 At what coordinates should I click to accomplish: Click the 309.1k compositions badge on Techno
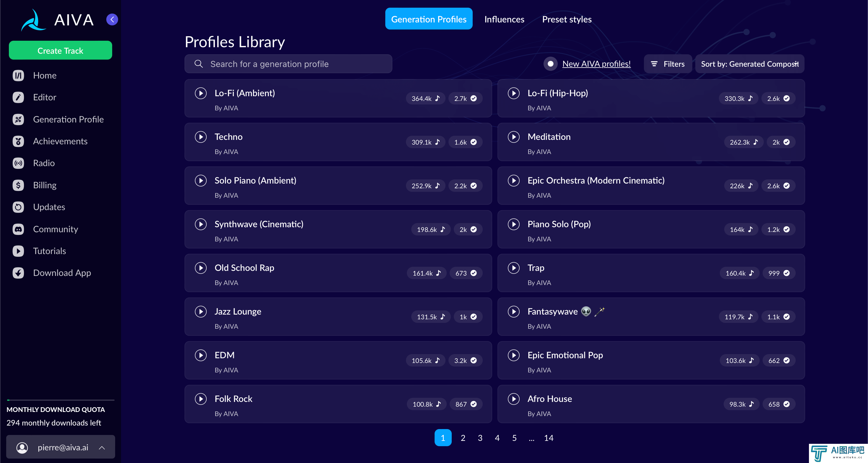425,142
